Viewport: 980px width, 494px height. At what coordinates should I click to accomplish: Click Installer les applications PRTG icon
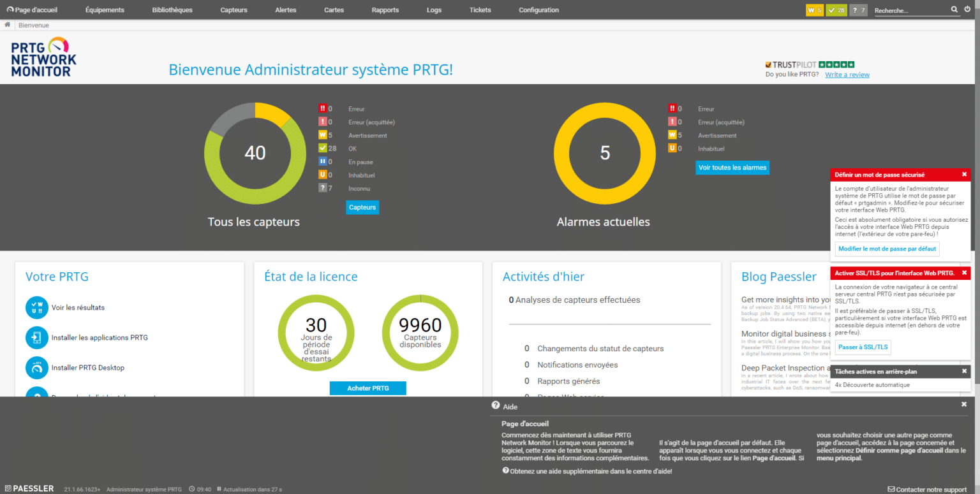coord(37,337)
